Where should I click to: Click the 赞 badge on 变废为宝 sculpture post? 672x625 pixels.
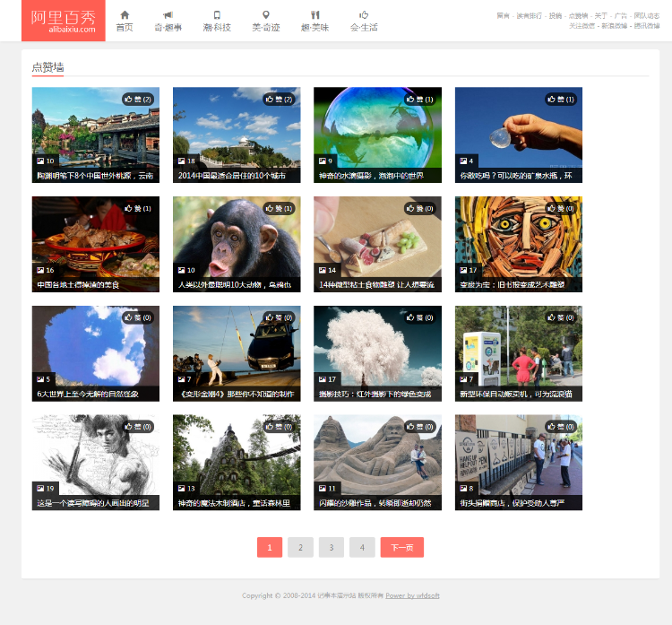(561, 208)
